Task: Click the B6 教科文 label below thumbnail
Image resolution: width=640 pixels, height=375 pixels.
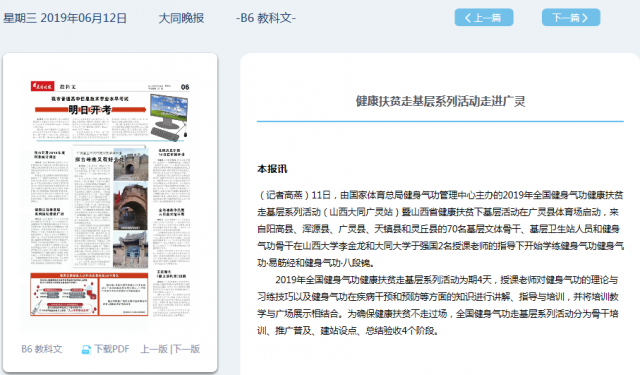Action: 42,349
